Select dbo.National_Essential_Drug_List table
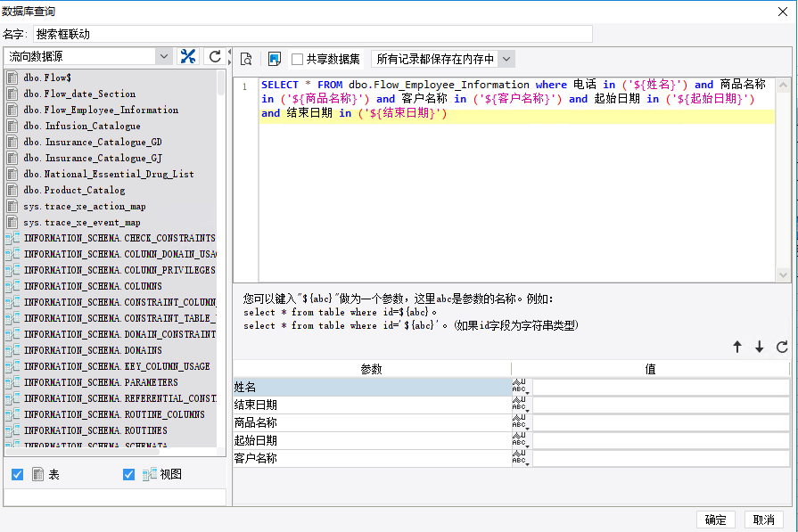Viewport: 798px width, 532px height. coord(109,174)
